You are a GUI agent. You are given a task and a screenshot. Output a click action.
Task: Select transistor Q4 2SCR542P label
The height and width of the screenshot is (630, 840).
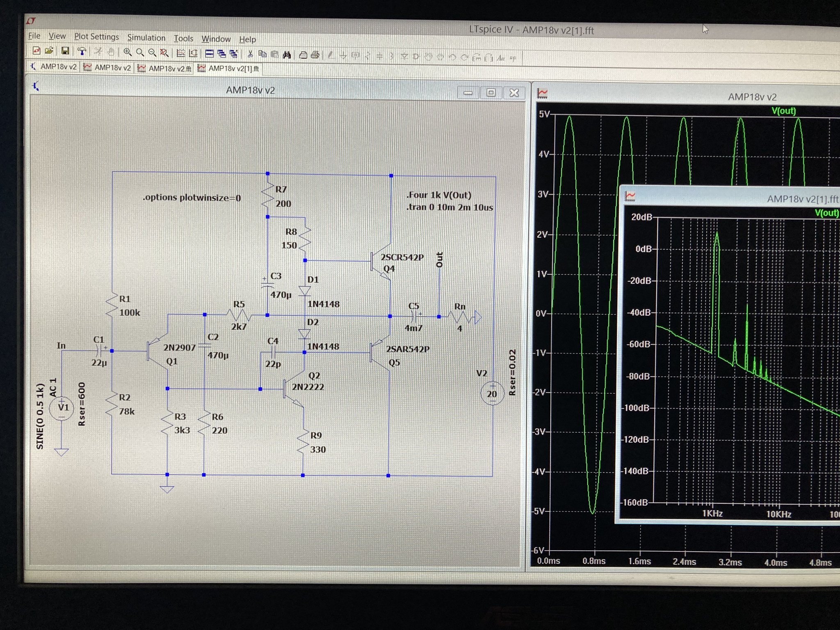point(402,257)
